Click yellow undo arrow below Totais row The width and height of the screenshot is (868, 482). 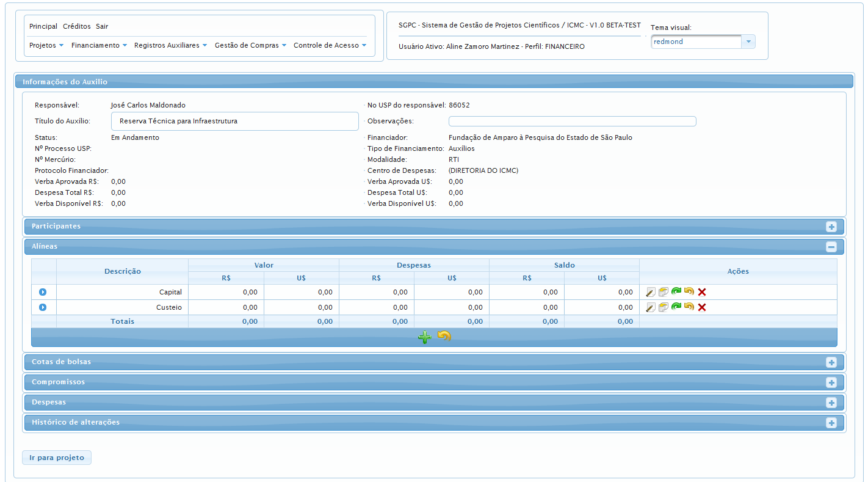[444, 336]
